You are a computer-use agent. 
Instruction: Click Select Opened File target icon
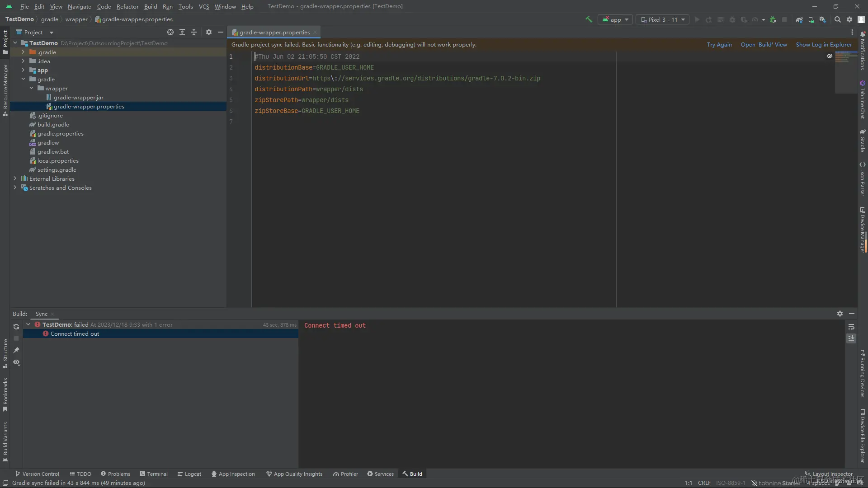[170, 32]
